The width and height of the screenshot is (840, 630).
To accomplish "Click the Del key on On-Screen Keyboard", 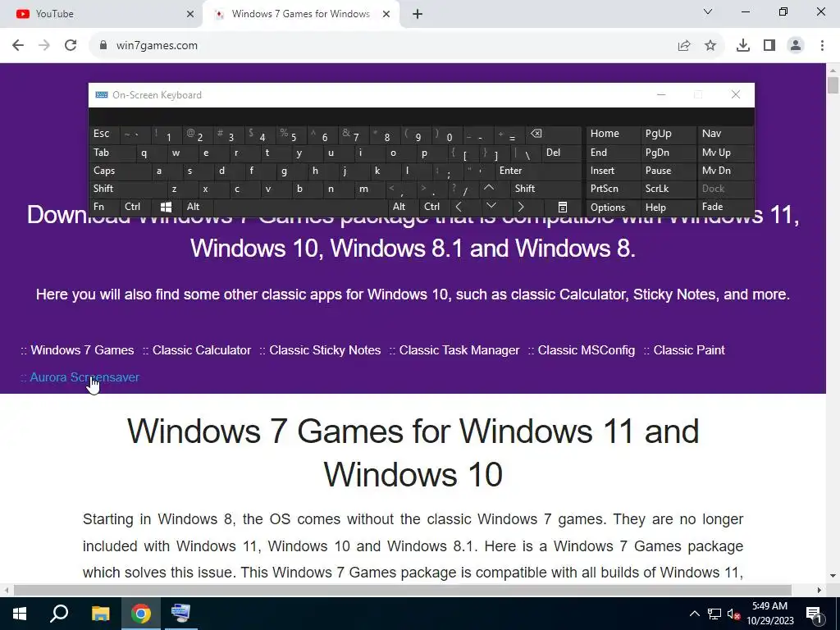I will (x=560, y=153).
